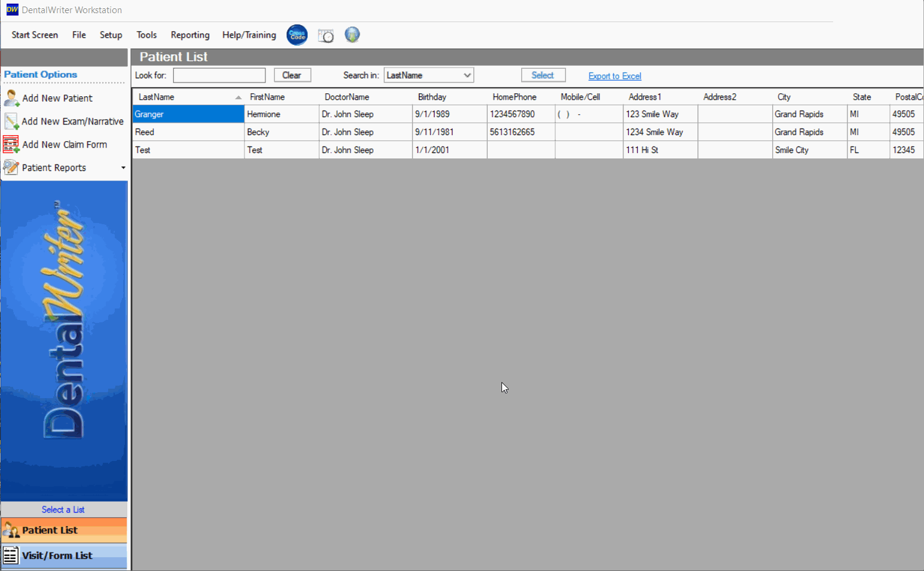Sort by DoctorName column header
This screenshot has width=924, height=571.
pyautogui.click(x=366, y=97)
